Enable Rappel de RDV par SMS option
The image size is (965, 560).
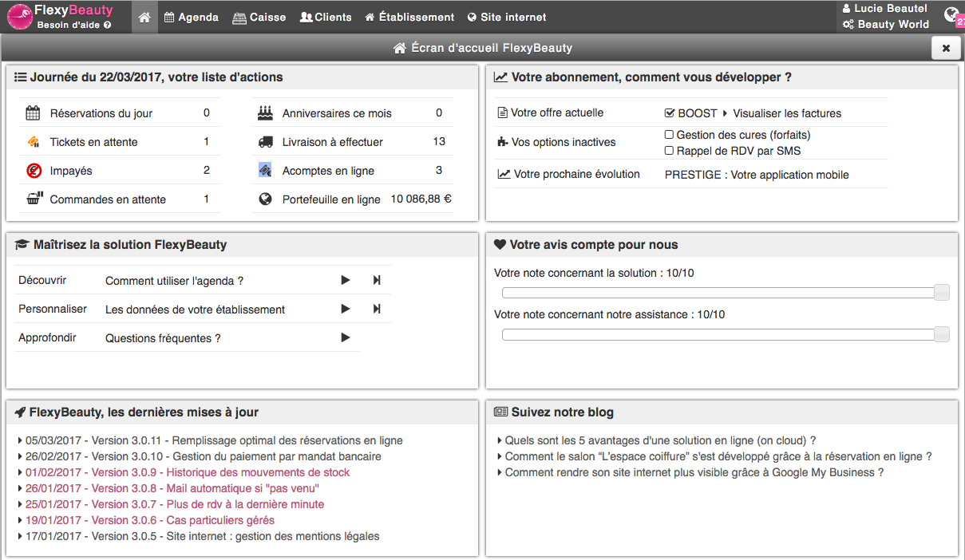[670, 151]
